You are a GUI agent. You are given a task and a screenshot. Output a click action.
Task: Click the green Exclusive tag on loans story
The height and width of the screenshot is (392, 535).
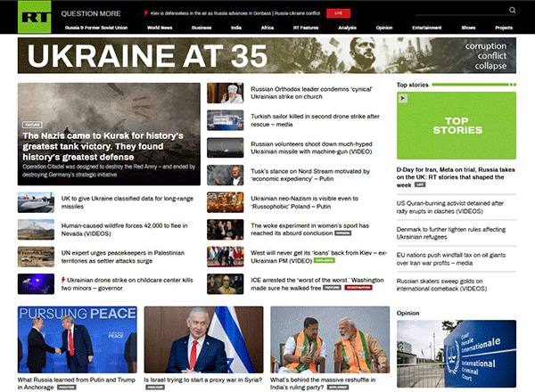325,260
